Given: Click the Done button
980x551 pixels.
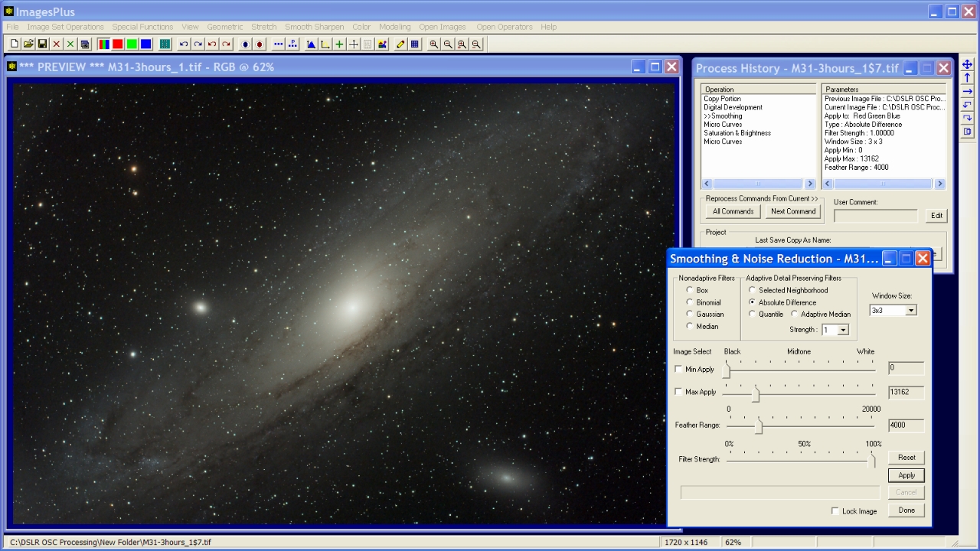Looking at the screenshot, I should [906, 510].
